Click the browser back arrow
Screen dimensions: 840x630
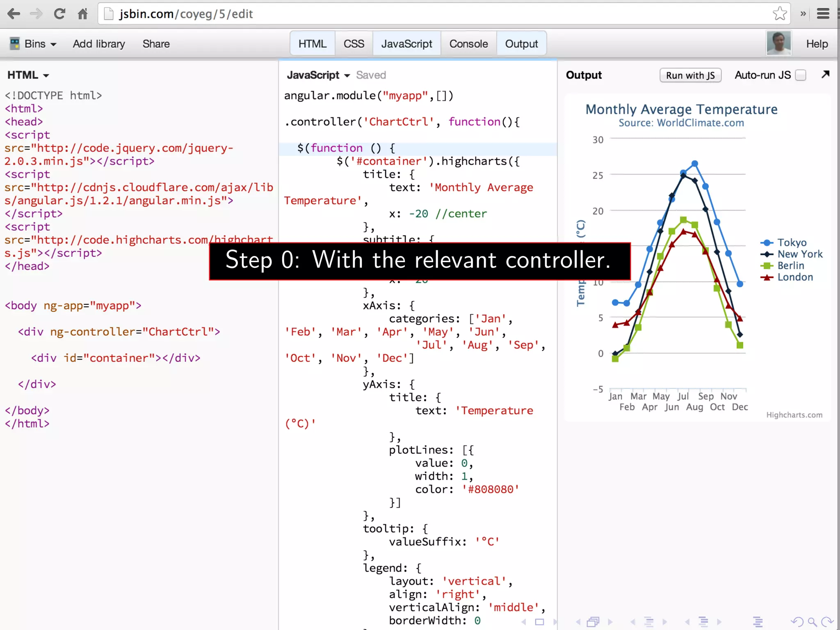[14, 14]
